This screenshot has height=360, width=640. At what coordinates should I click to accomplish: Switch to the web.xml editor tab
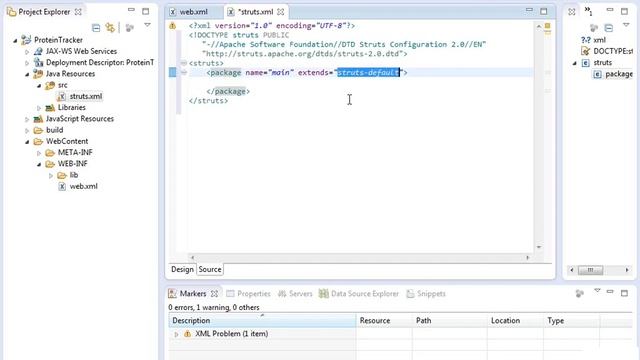coord(193,12)
